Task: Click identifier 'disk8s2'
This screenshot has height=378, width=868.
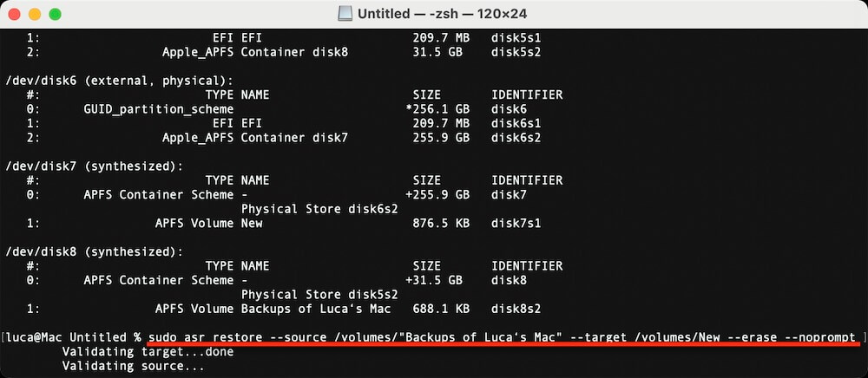Action: 516,309
